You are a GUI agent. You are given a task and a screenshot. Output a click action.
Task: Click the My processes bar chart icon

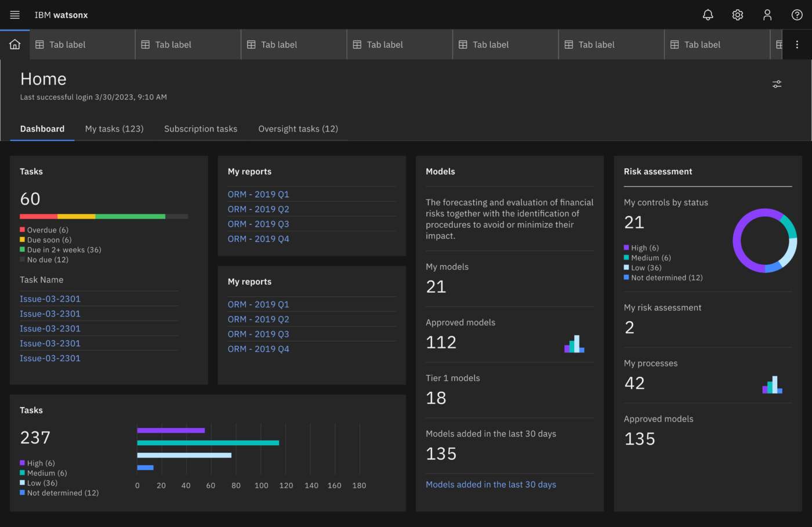tap(772, 385)
